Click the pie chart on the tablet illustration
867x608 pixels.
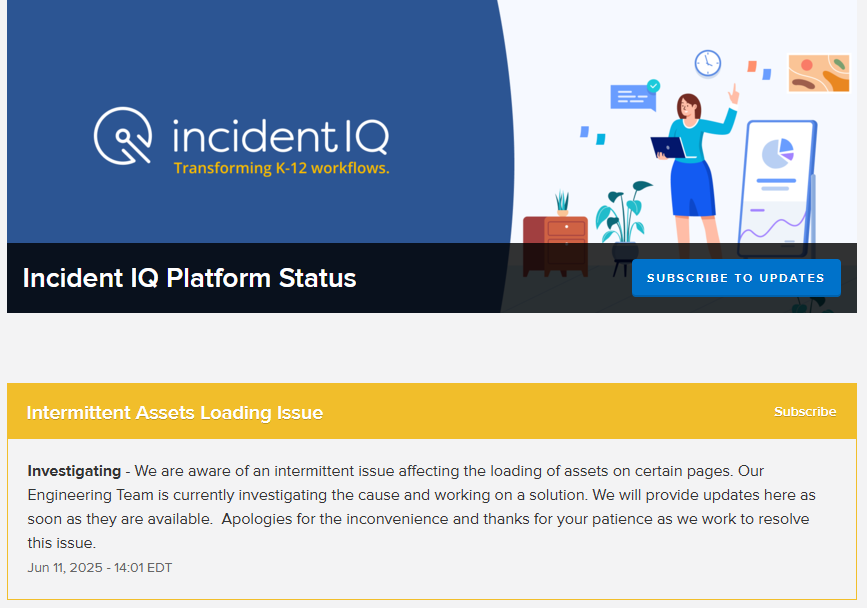tap(778, 154)
